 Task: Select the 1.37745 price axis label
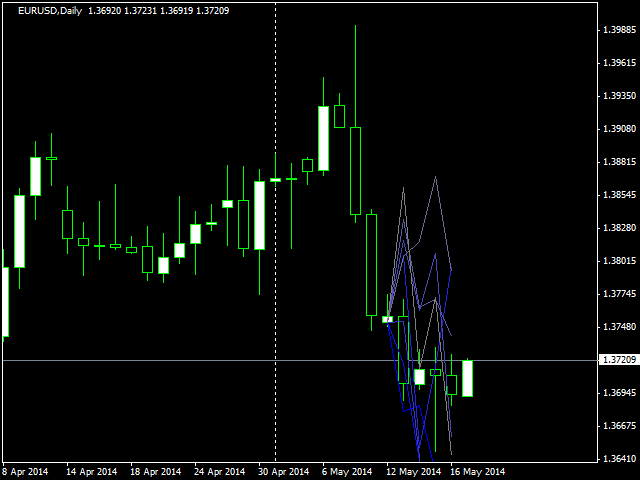(619, 294)
